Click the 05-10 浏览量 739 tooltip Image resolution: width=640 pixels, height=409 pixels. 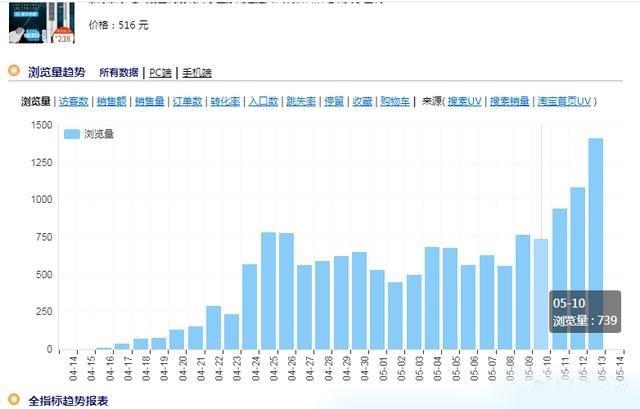[x=585, y=311]
